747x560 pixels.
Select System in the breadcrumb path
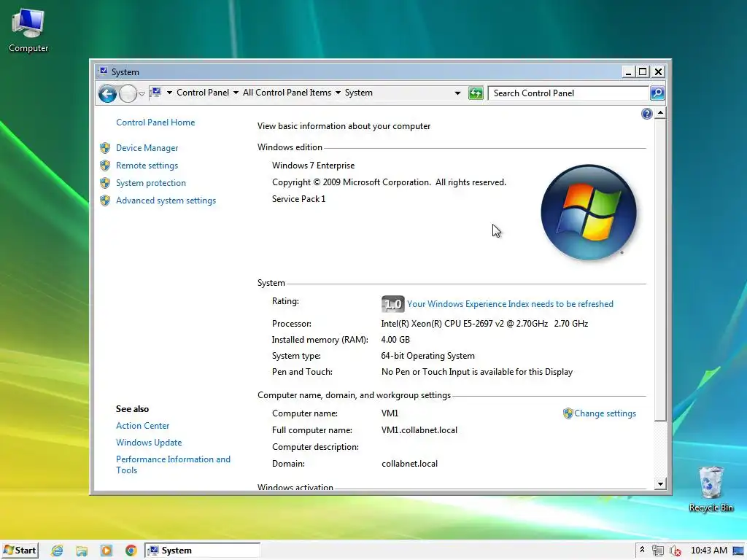pos(359,93)
